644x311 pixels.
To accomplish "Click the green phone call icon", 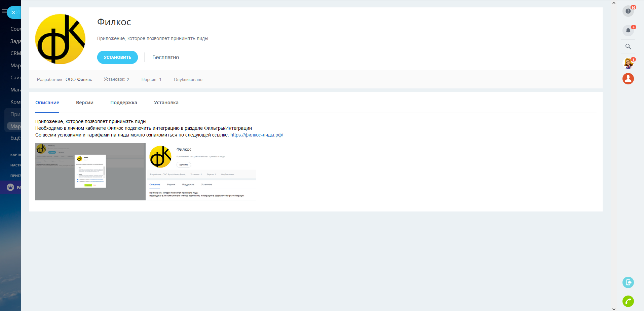I will 628,301.
